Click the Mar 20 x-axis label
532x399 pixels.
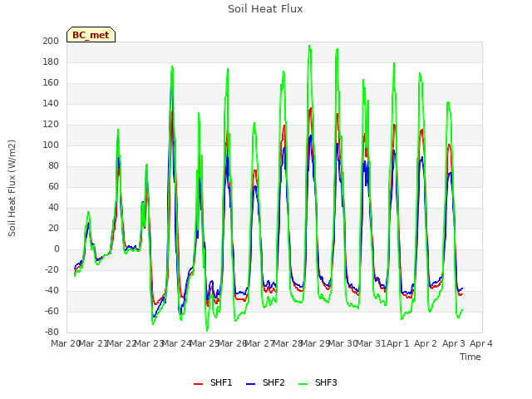[x=66, y=343]
